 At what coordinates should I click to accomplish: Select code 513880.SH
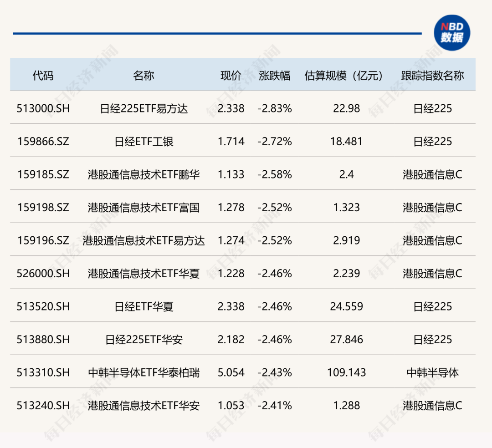(x=43, y=340)
